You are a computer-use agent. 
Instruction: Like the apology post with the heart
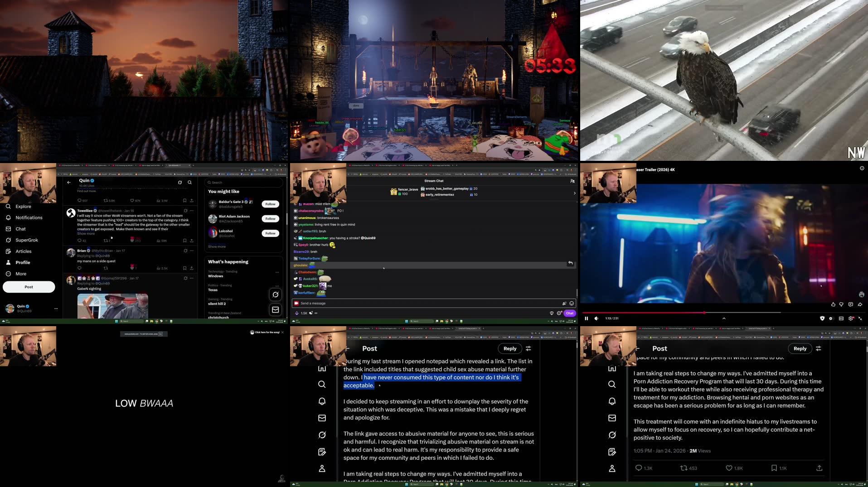[728, 468]
